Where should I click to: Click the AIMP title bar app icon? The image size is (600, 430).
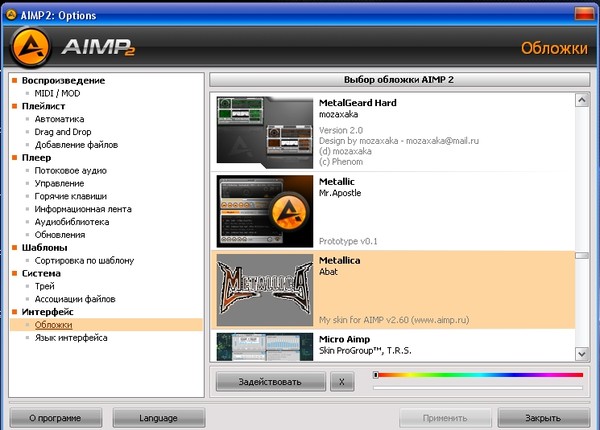pyautogui.click(x=11, y=15)
